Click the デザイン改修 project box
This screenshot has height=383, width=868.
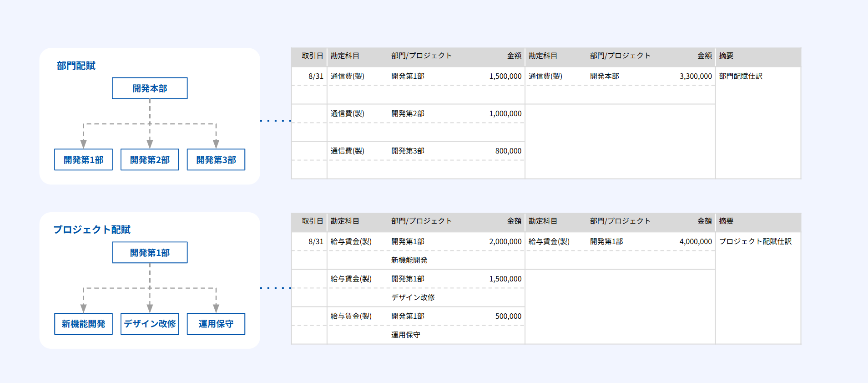tap(150, 324)
